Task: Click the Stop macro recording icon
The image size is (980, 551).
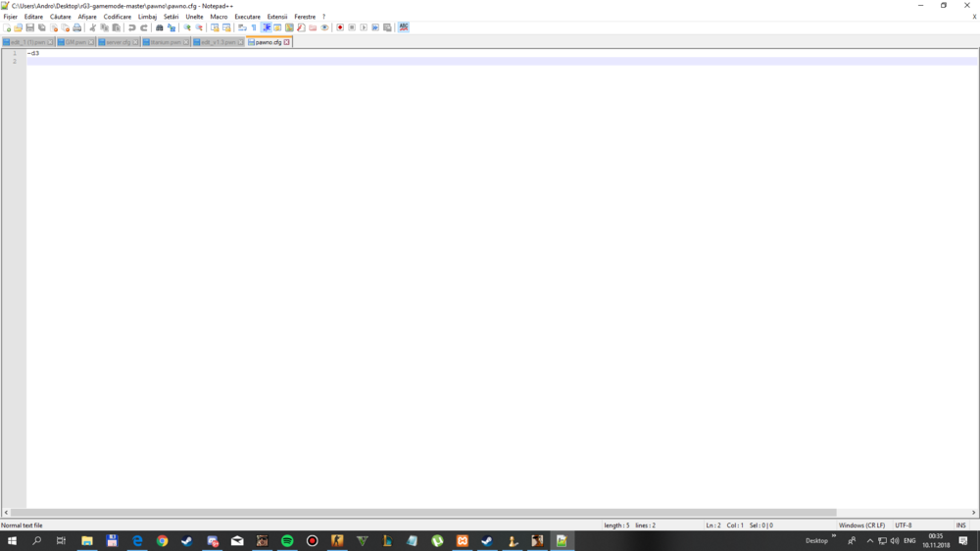Action: (352, 27)
